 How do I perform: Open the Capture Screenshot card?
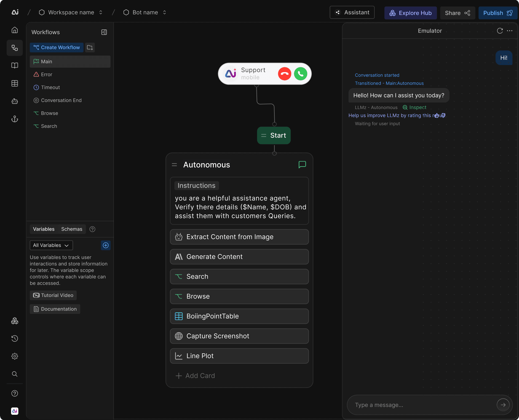(239, 336)
